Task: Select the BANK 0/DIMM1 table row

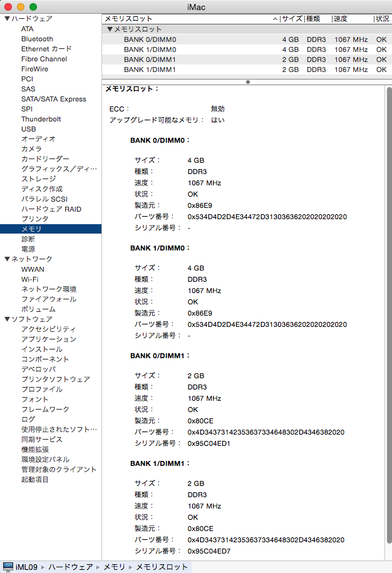Action: click(247, 59)
